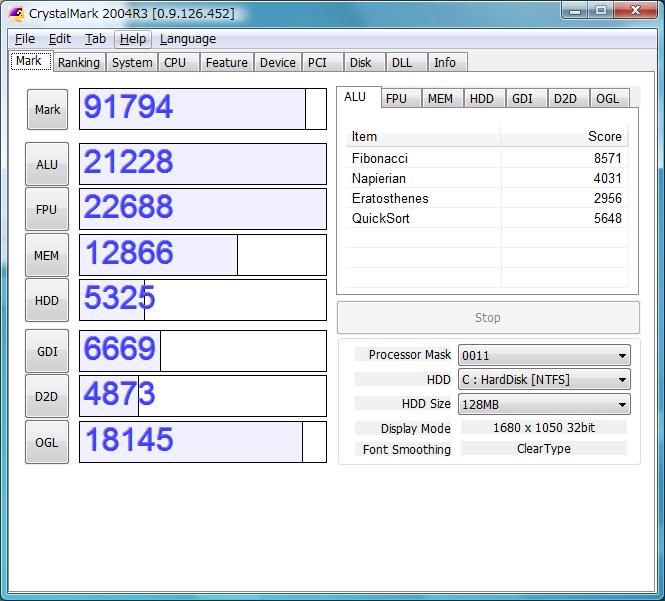The image size is (665, 601).
Task: Run the GDI benchmark button
Action: point(47,351)
